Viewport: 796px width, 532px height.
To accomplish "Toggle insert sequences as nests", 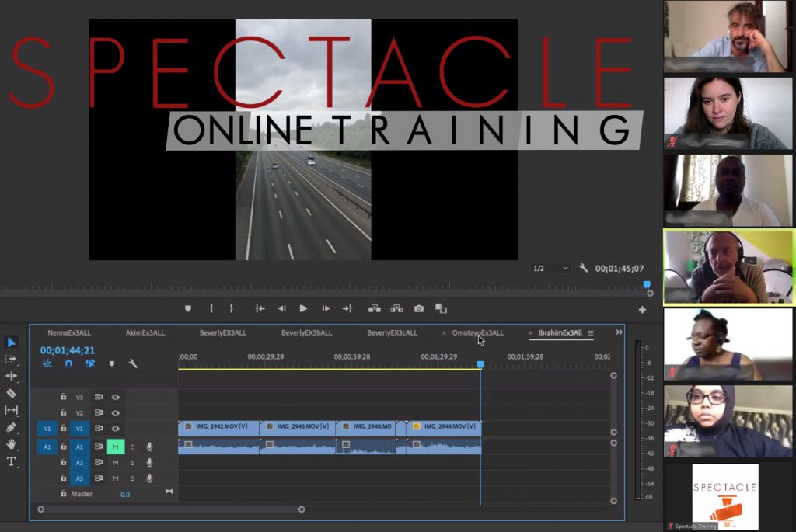I will [x=47, y=363].
